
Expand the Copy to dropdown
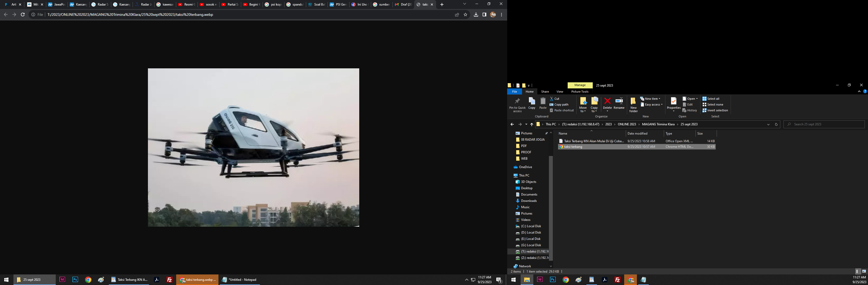click(594, 109)
